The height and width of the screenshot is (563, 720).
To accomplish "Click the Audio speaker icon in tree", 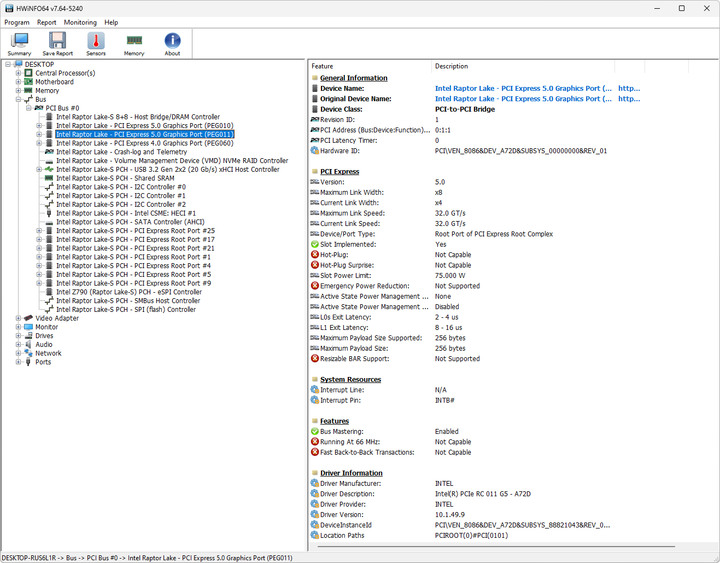I will [x=28, y=344].
